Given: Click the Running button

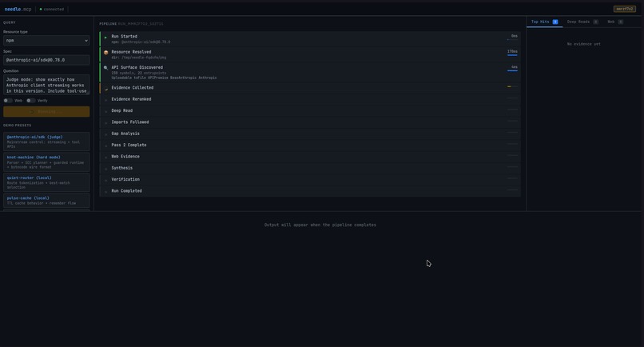Looking at the screenshot, I should (46, 111).
